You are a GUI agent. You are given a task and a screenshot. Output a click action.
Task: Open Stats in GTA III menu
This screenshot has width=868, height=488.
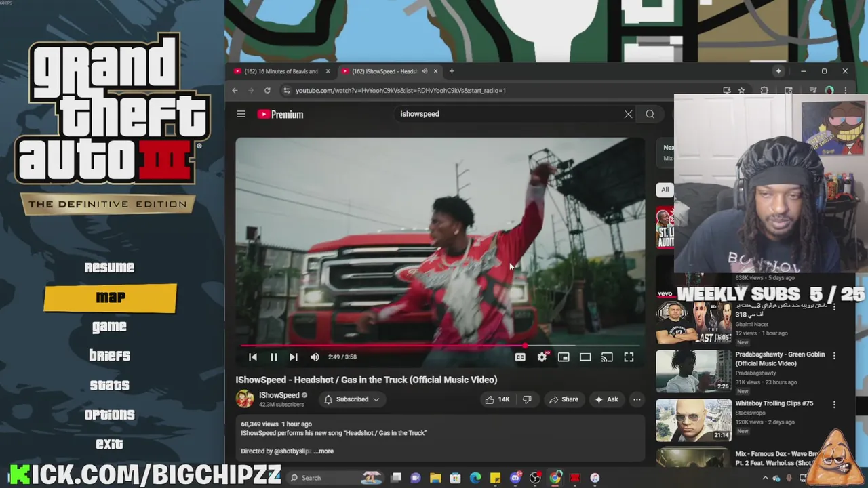click(109, 385)
